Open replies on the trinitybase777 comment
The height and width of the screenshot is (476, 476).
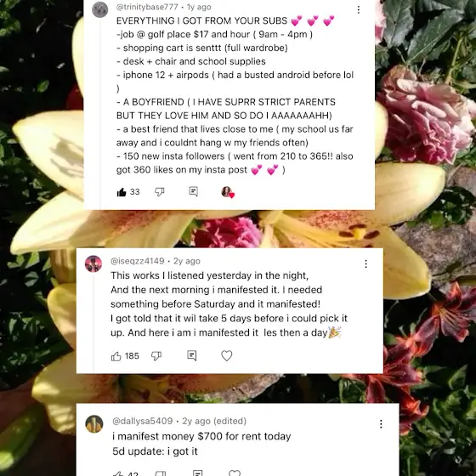pyautogui.click(x=194, y=191)
